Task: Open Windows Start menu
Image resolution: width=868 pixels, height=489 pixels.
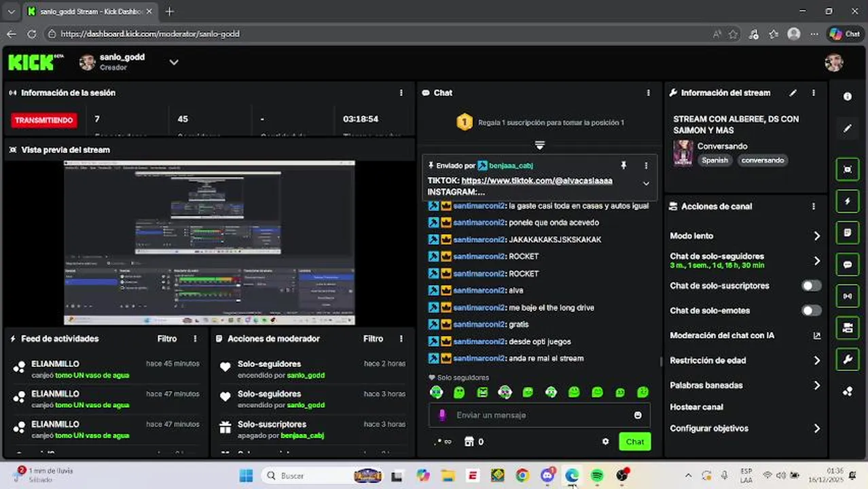Action: point(246,475)
